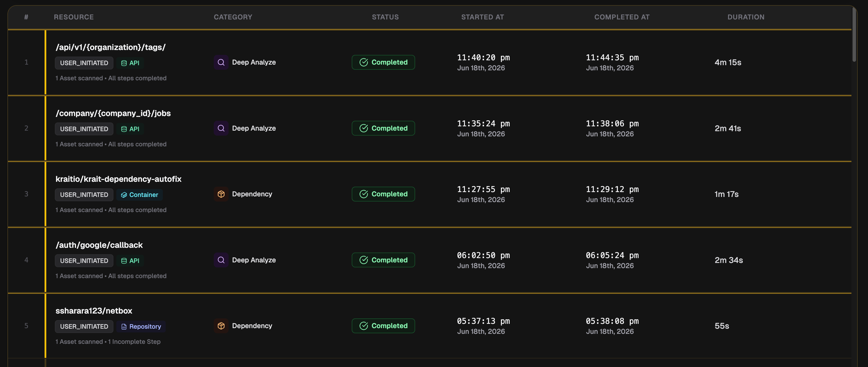868x367 pixels.
Task: Click the USER_INITIATED tag under krait-dependency-autofix
Action: [84, 195]
